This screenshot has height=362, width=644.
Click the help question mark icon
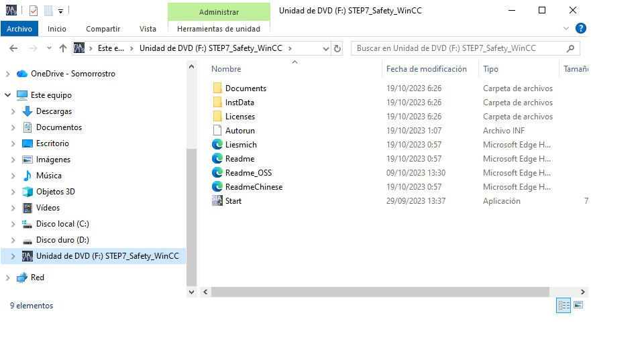[x=581, y=28]
